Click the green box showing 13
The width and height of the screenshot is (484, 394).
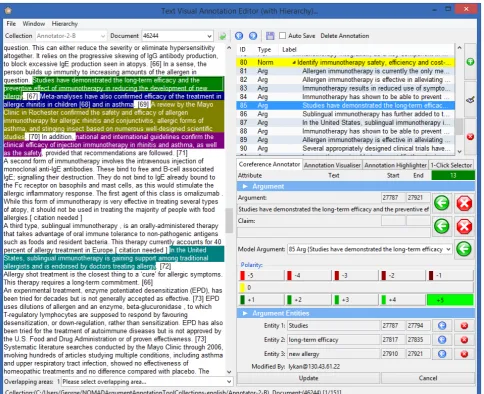pos(453,175)
